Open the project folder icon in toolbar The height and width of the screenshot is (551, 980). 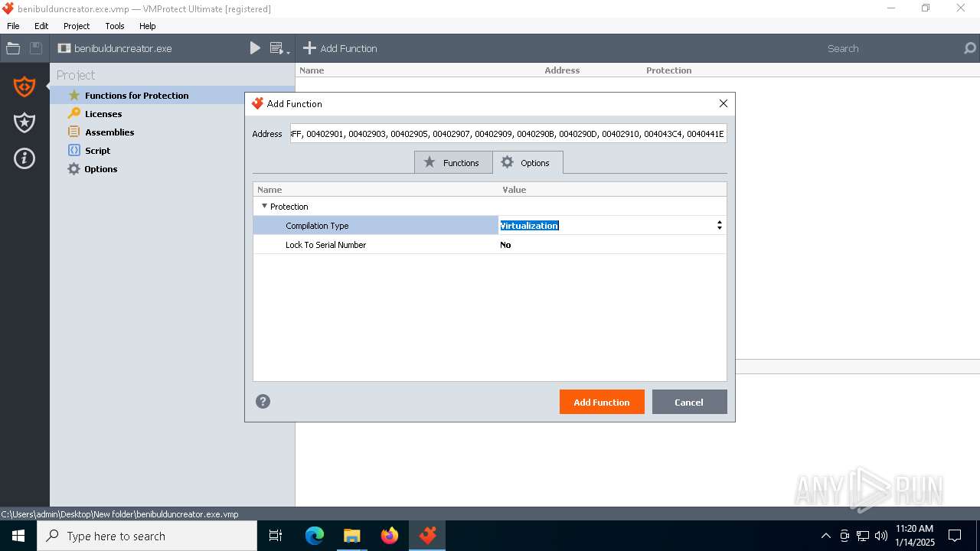click(13, 48)
